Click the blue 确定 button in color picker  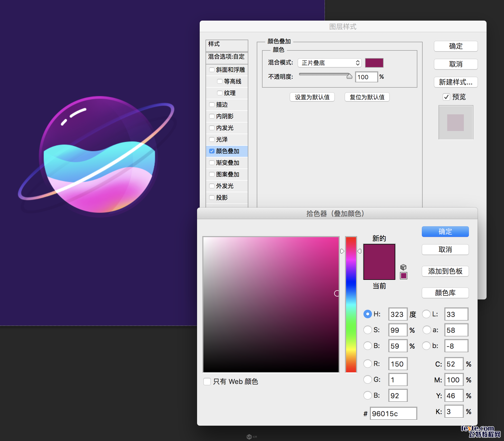[445, 232]
